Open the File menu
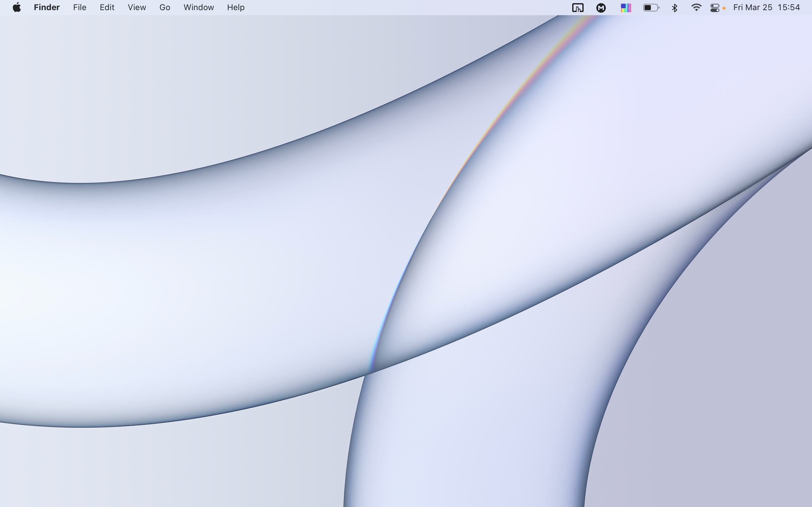The width and height of the screenshot is (812, 507). (80, 7)
